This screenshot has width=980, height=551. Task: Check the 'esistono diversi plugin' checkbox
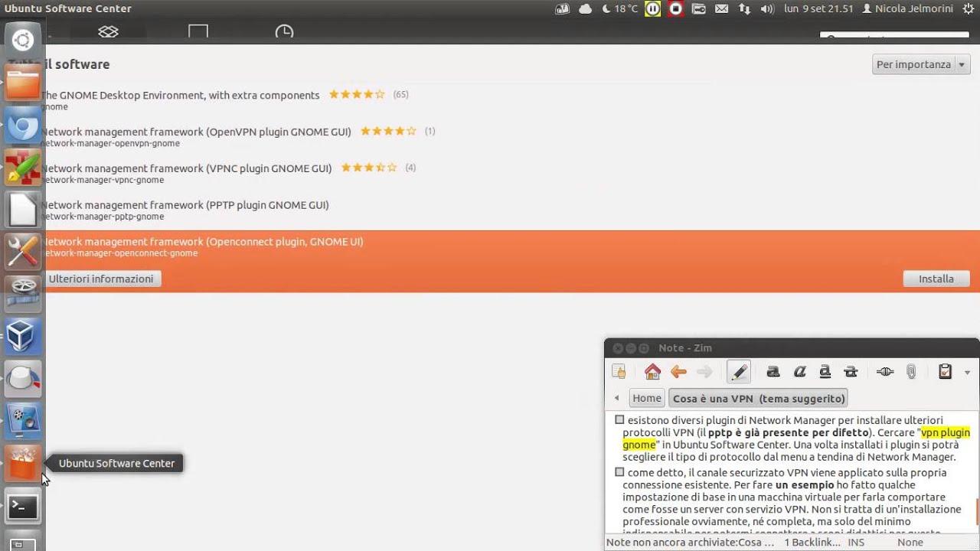click(x=619, y=420)
